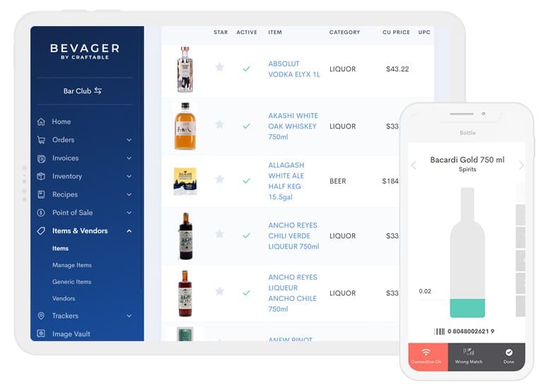Expand the Invoices menu chevron
This screenshot has width=548, height=392.
(x=129, y=158)
